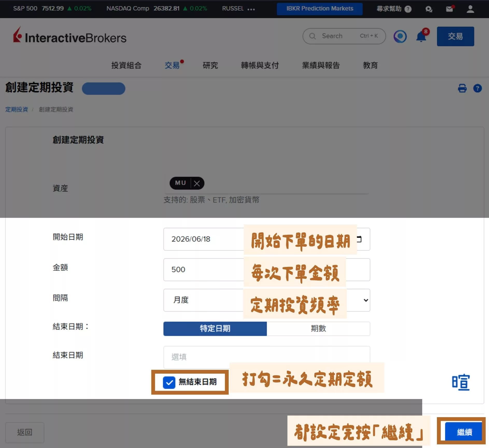The image size is (489, 448).
Task: Open the 研究 menu
Action: 210,65
